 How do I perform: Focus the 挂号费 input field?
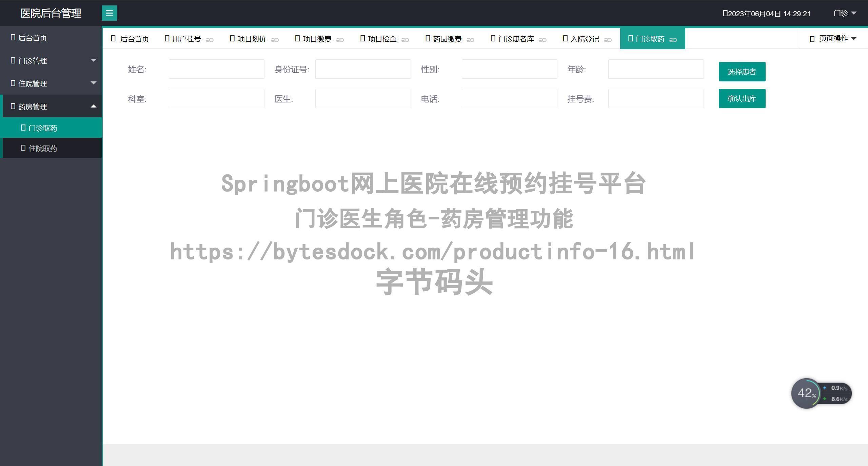click(x=656, y=98)
